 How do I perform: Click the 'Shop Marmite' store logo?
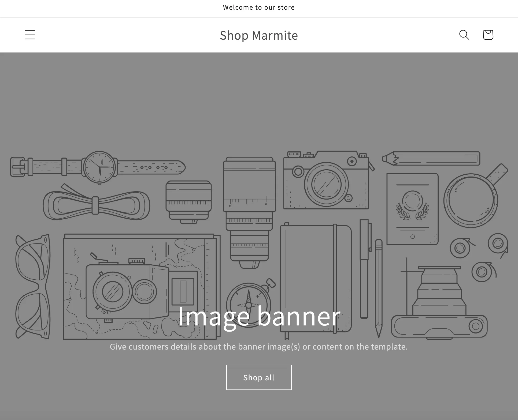[258, 34]
